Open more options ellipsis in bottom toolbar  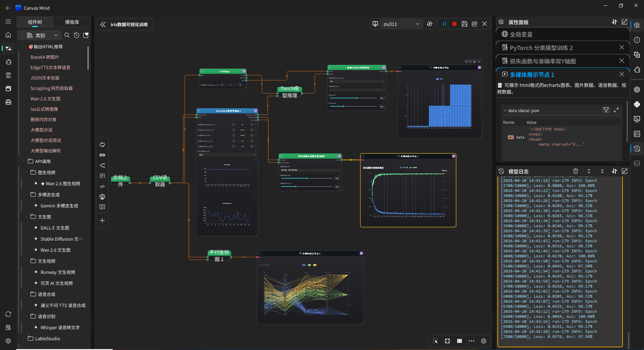point(472,341)
